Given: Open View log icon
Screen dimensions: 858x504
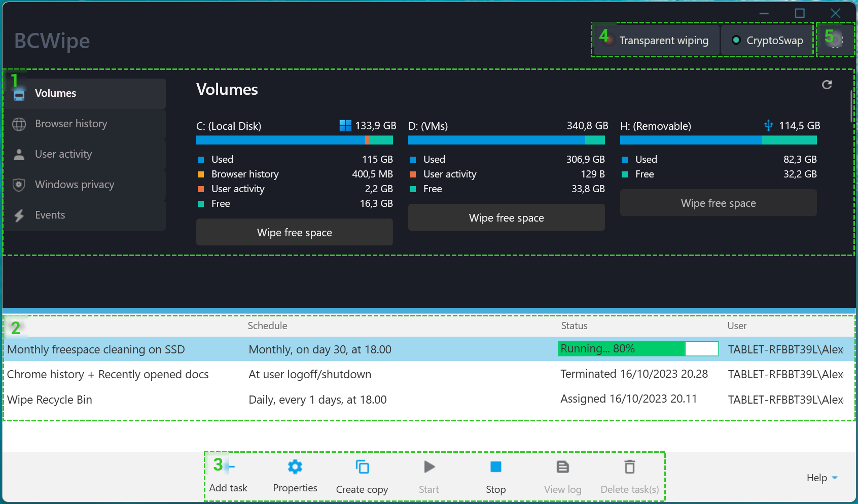Looking at the screenshot, I should [563, 466].
